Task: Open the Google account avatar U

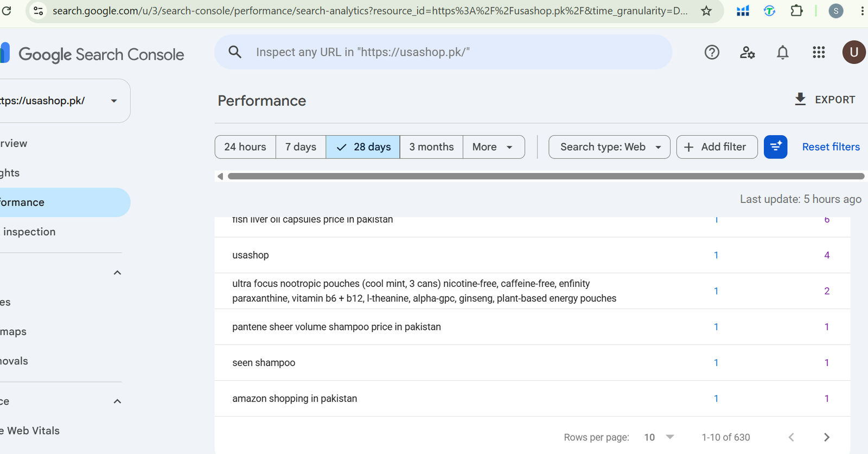Action: coord(854,52)
